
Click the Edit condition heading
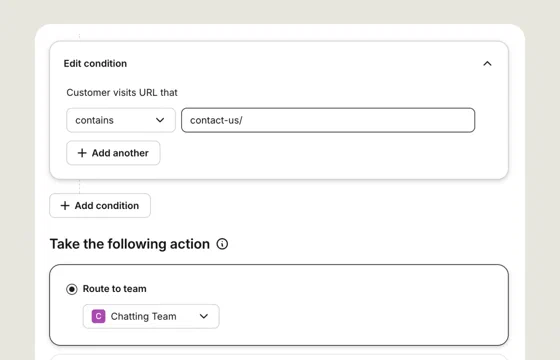tap(95, 64)
